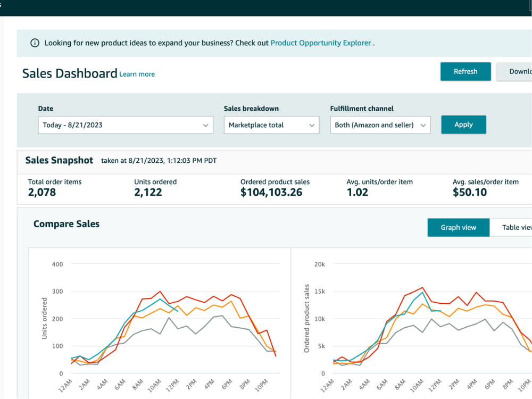Click the Date chevron arrow
The width and height of the screenshot is (532, 399).
point(205,125)
